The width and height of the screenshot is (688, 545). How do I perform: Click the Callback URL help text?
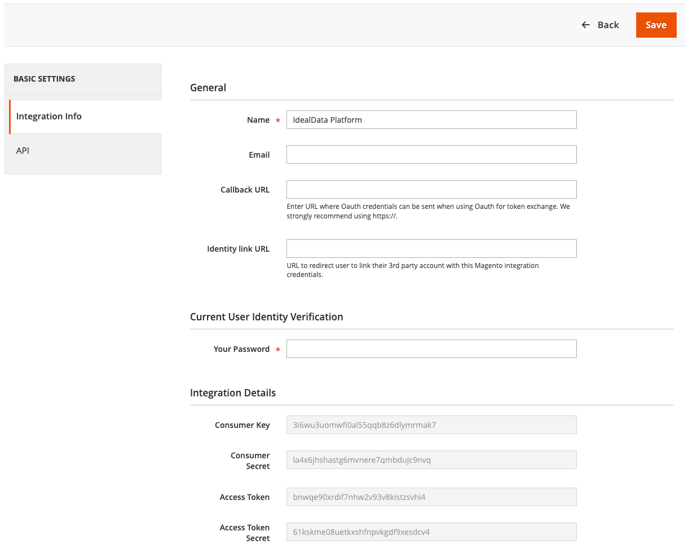click(x=428, y=211)
